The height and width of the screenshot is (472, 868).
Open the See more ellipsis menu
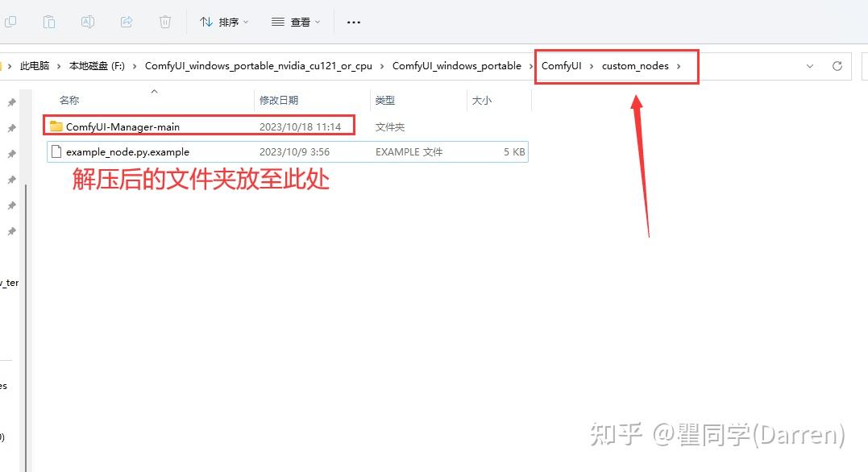353,22
